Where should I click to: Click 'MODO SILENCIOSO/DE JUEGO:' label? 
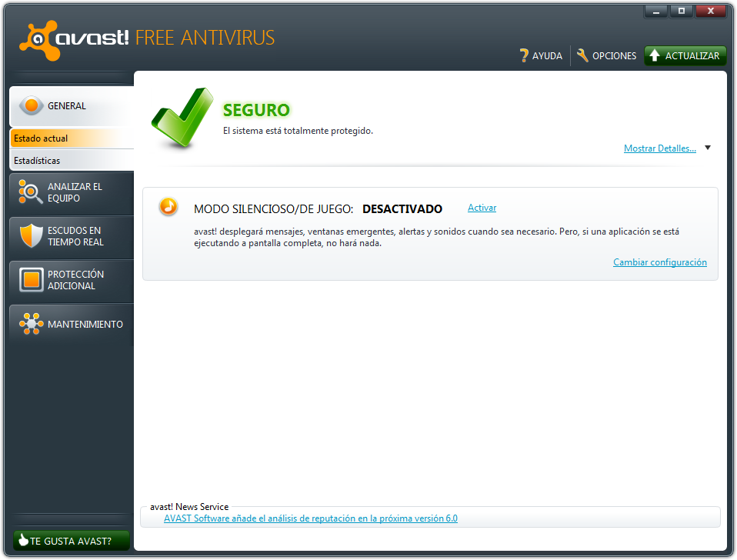coord(274,209)
